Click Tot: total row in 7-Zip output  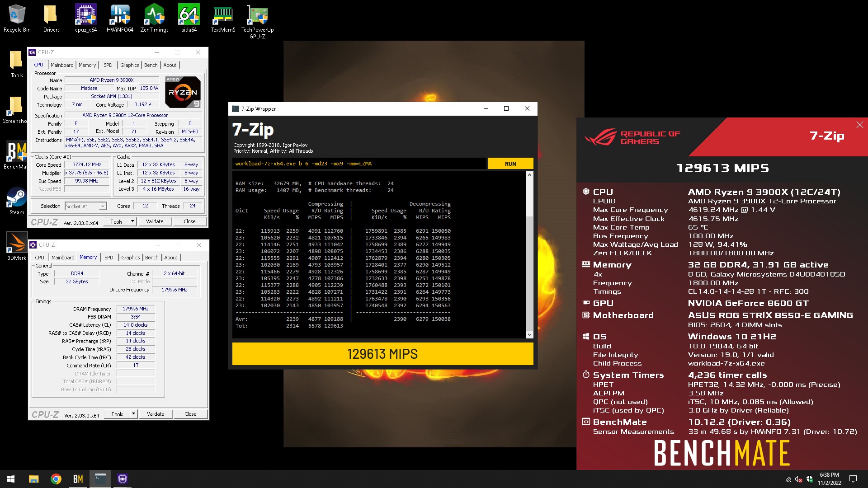(x=289, y=326)
